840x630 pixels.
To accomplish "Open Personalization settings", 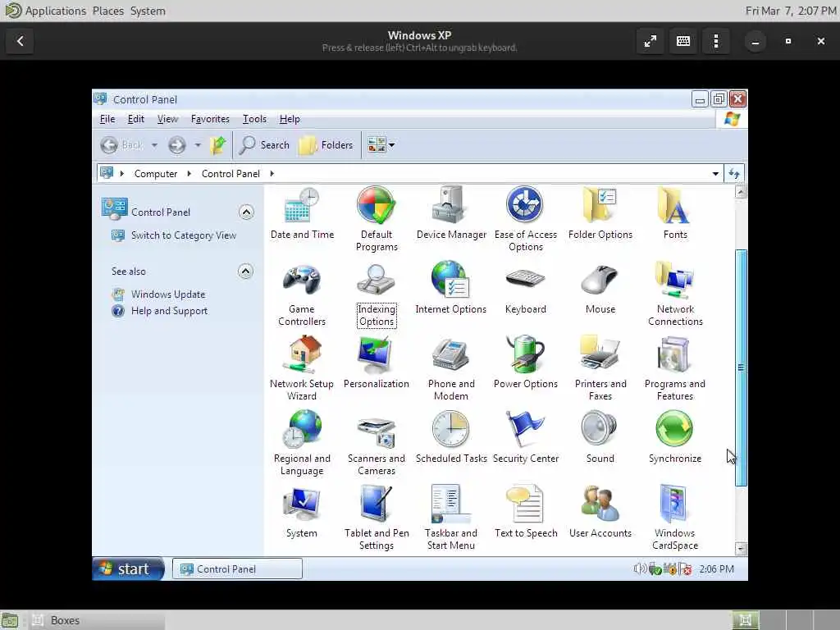I will pos(377,363).
